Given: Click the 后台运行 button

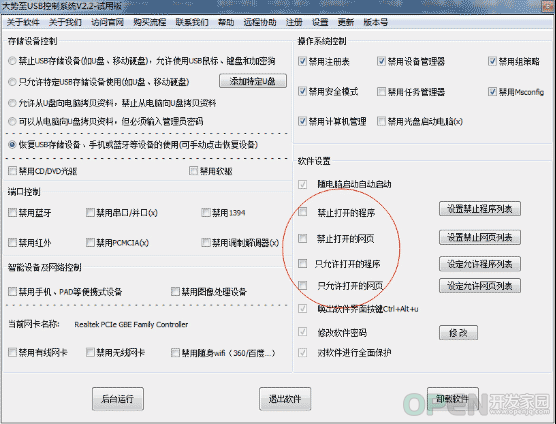Looking at the screenshot, I should coord(118,399).
